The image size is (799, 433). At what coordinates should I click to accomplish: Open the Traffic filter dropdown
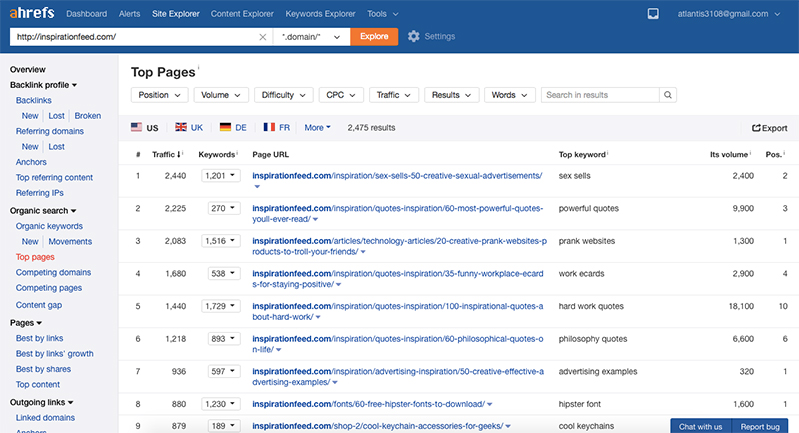[394, 95]
